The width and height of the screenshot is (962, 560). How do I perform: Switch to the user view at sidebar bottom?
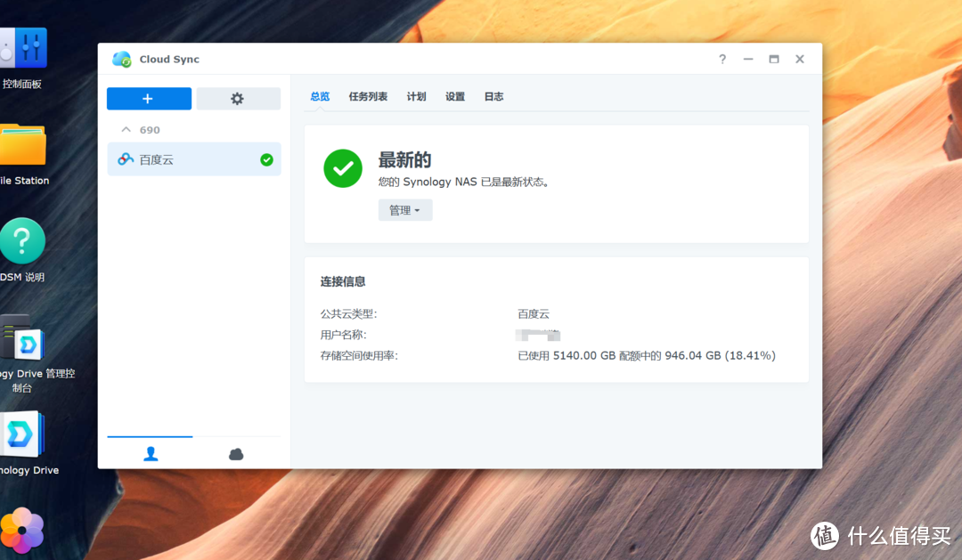[150, 452]
